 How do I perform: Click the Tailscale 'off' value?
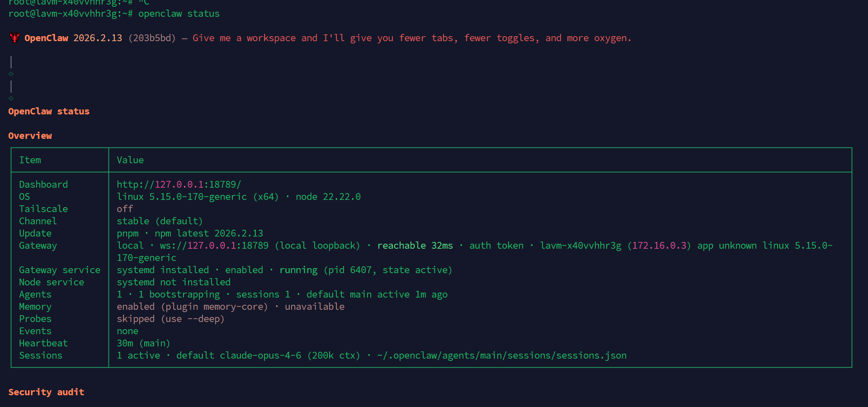pos(125,209)
